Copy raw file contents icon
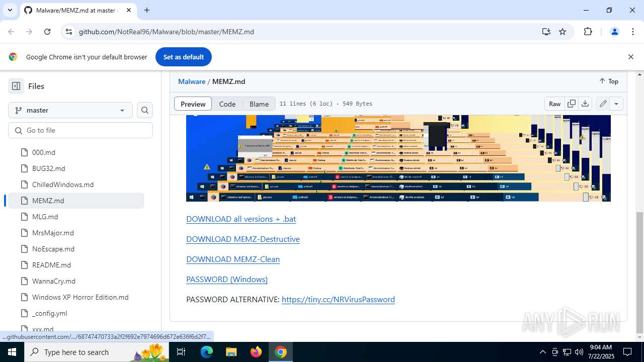 click(572, 104)
